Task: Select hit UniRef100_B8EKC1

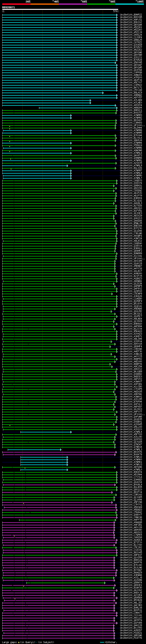Action: tap(131, 110)
